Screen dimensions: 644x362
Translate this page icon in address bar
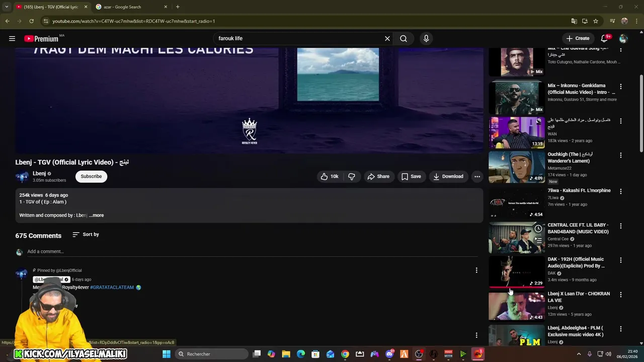point(574,21)
